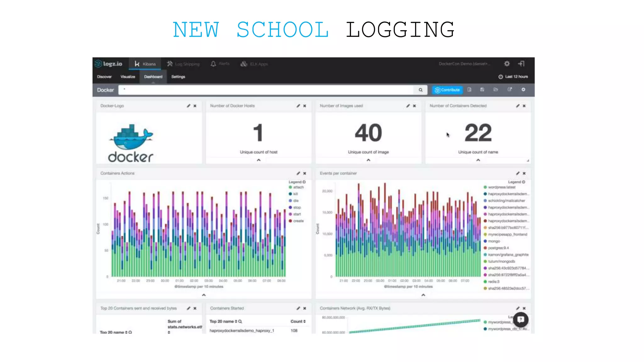Edit the Containers Actions panel
The height and width of the screenshot is (362, 644).
point(298,173)
